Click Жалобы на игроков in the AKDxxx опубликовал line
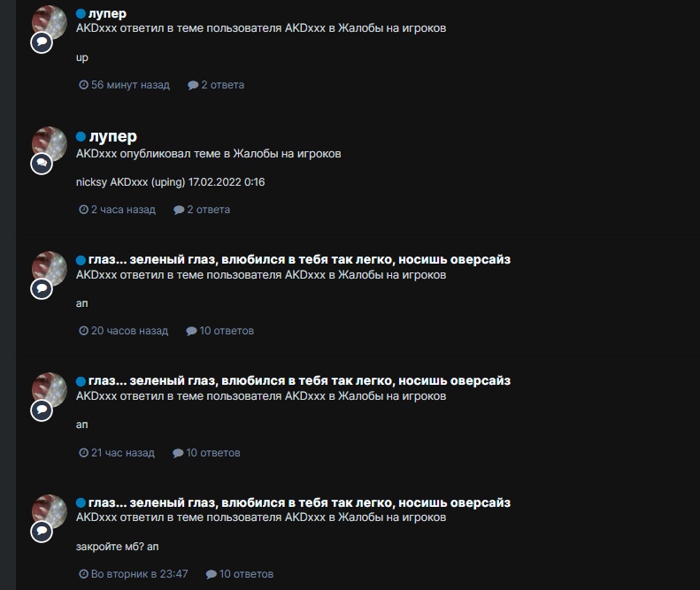Screen dimensions: 700x590 pos(287,154)
